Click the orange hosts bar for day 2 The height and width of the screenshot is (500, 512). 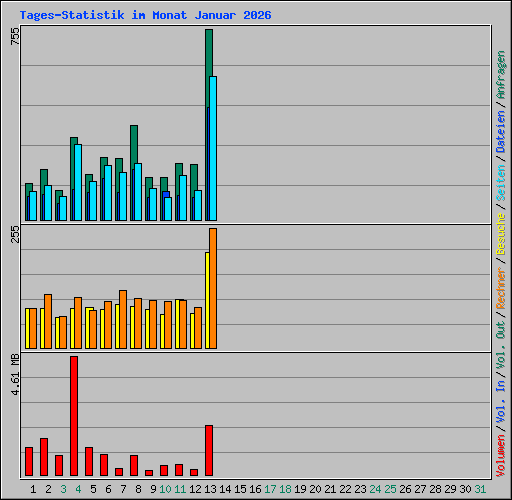pos(48,321)
